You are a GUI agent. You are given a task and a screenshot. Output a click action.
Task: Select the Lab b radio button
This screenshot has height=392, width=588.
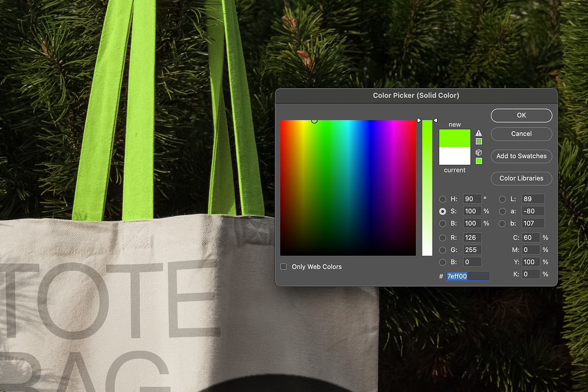pos(502,223)
